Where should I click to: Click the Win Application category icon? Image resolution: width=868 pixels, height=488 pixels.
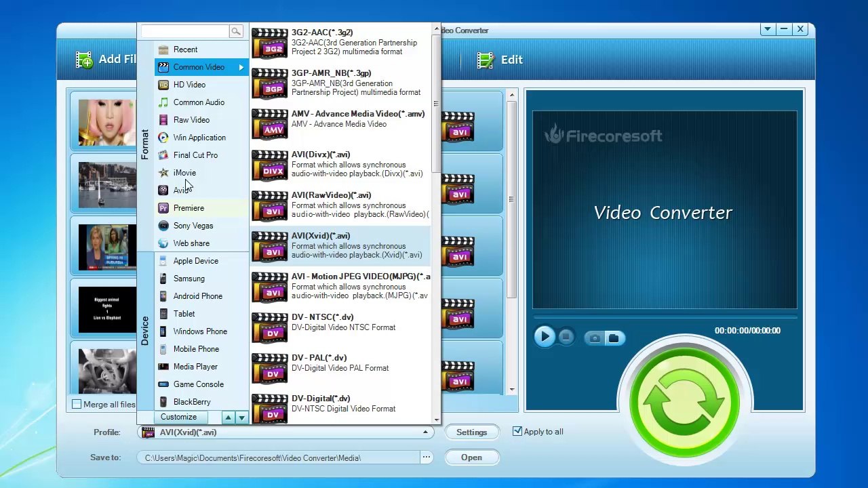[163, 138]
